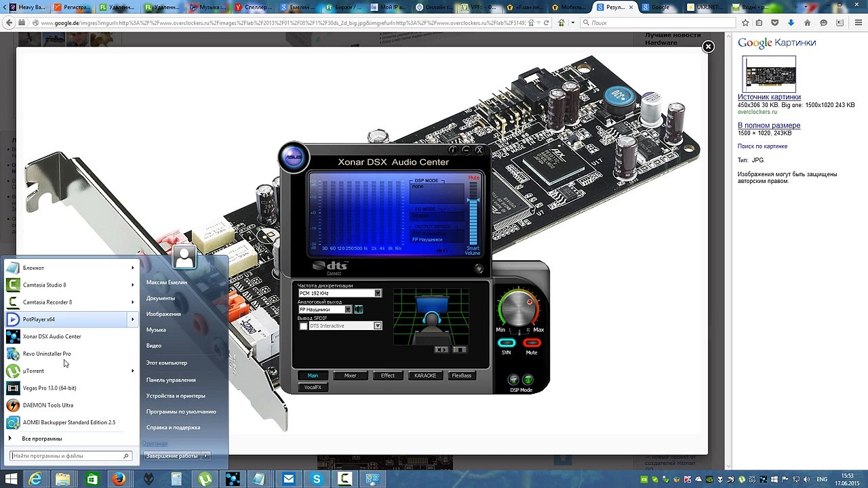Expand Camtasia Studio 8 submenu arrow

coord(132,285)
